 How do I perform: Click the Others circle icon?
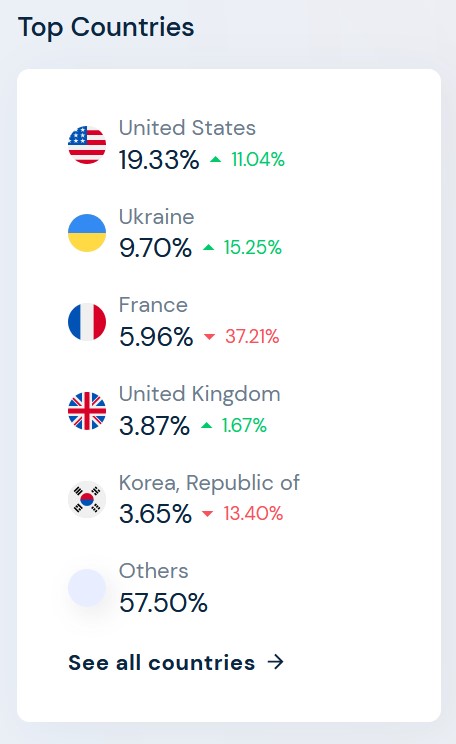coord(87,588)
